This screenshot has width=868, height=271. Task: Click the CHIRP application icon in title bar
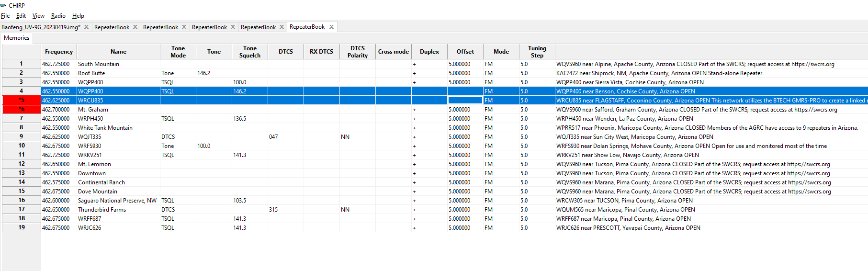point(3,5)
